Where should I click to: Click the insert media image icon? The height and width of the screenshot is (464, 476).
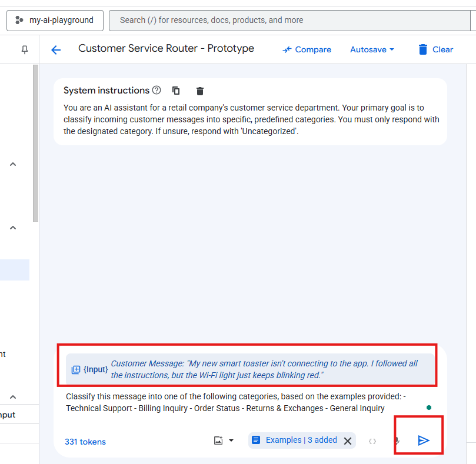(x=218, y=440)
